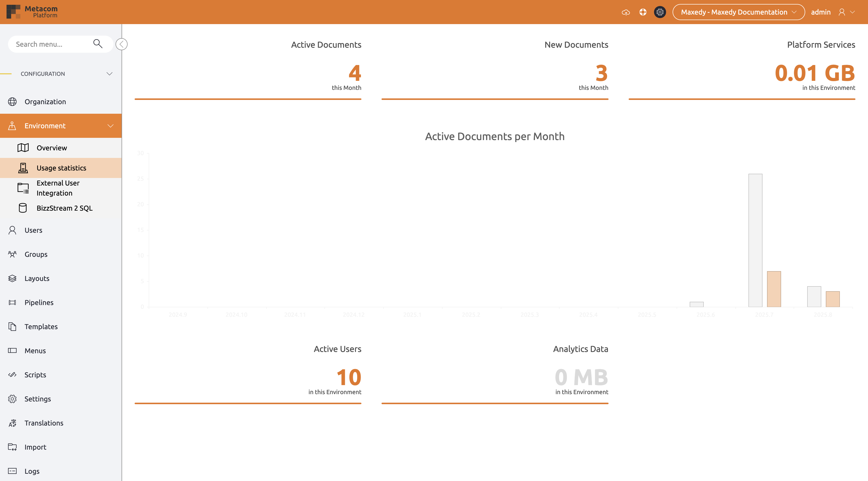Click the cloud upload icon in header

click(x=626, y=13)
